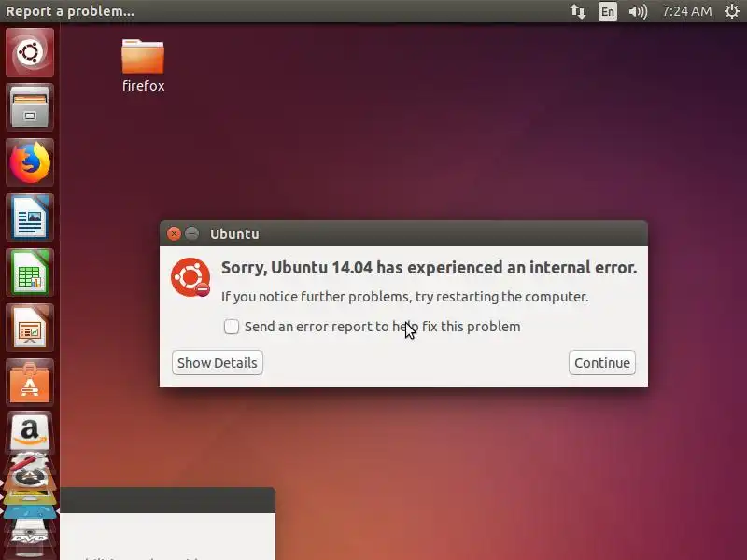The width and height of the screenshot is (747, 560).
Task: Click the Ubuntu error logo in dialog
Action: coord(190,277)
